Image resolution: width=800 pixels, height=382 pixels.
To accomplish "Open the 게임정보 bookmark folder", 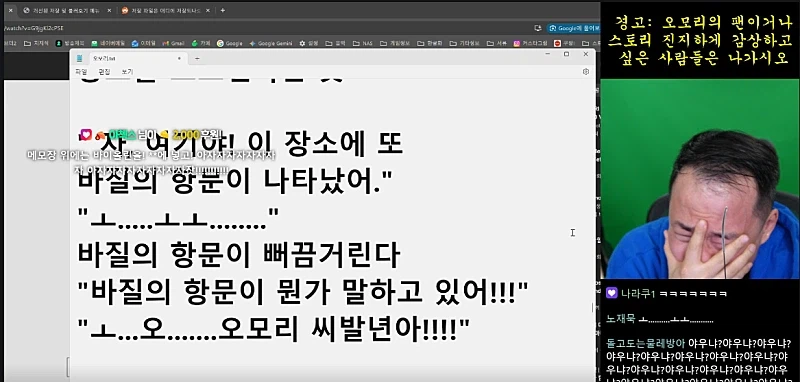I will 396,43.
